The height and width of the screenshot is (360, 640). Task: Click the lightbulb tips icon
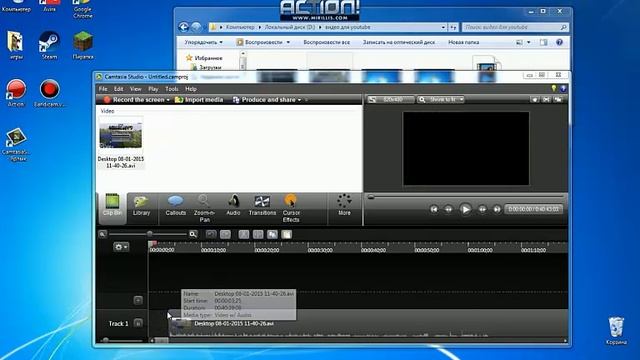click(x=553, y=88)
